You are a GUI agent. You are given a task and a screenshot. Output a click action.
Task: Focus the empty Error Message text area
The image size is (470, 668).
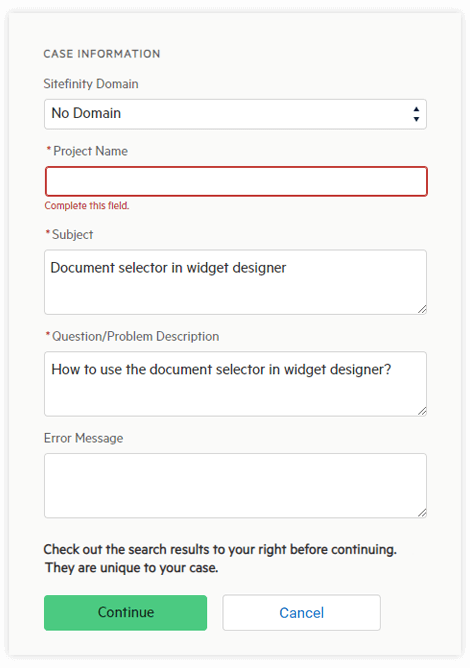point(235,486)
